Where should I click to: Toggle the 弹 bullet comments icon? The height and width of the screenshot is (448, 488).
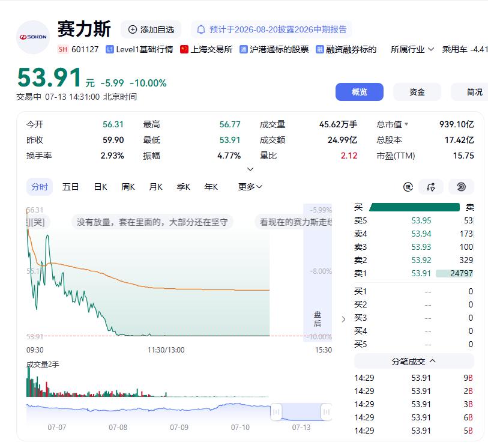click(408, 187)
